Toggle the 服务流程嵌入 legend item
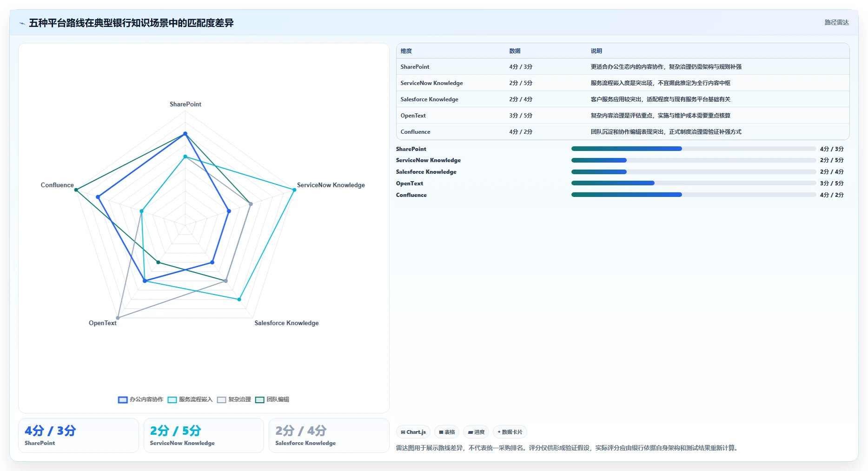The width and height of the screenshot is (868, 471). [x=190, y=399]
